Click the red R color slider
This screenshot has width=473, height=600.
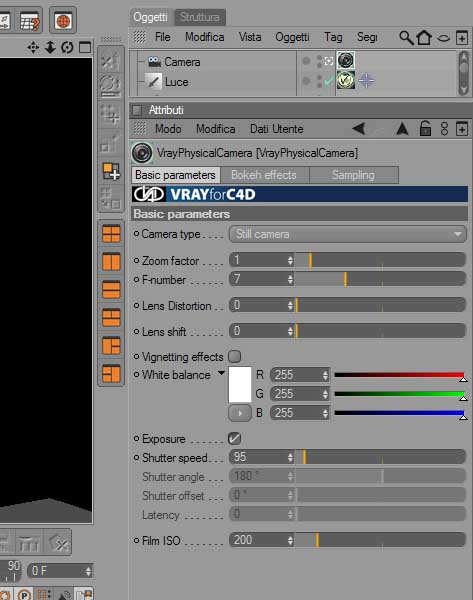click(399, 375)
